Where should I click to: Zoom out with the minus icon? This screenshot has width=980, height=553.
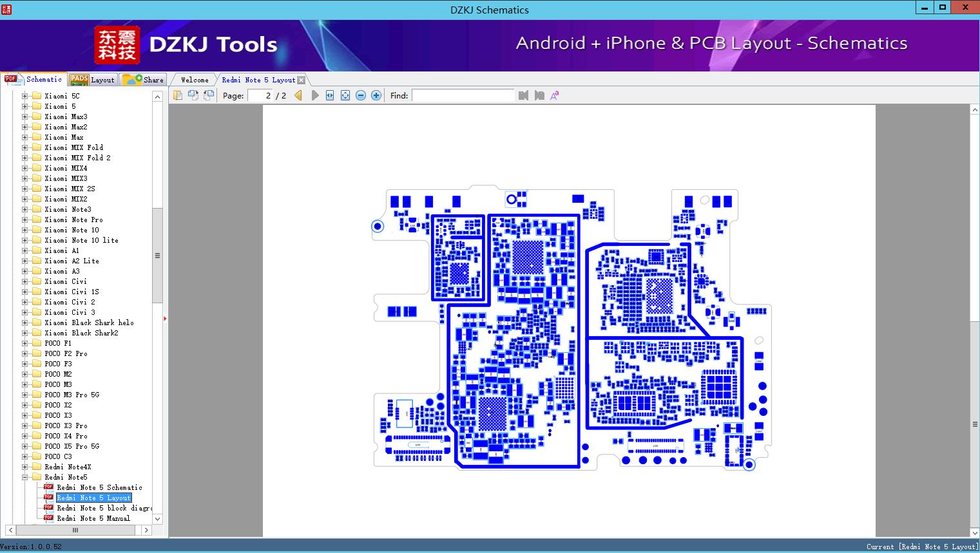click(x=361, y=95)
